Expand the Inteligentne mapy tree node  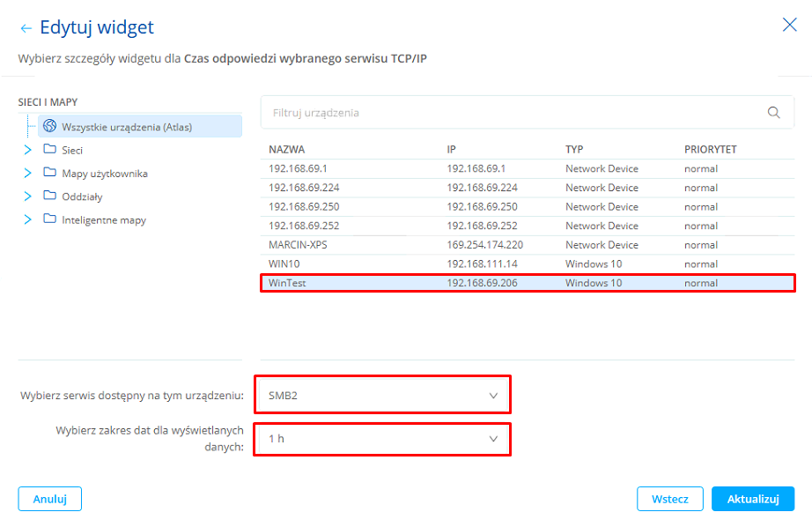pyautogui.click(x=28, y=219)
